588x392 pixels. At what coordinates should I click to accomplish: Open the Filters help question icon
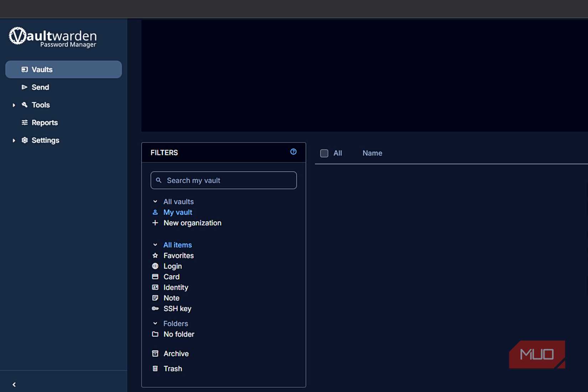[x=293, y=152]
